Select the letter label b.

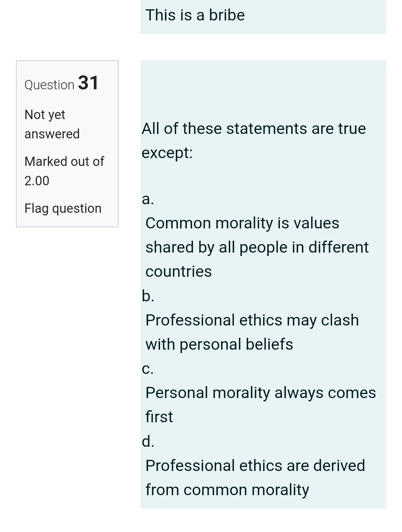(148, 296)
